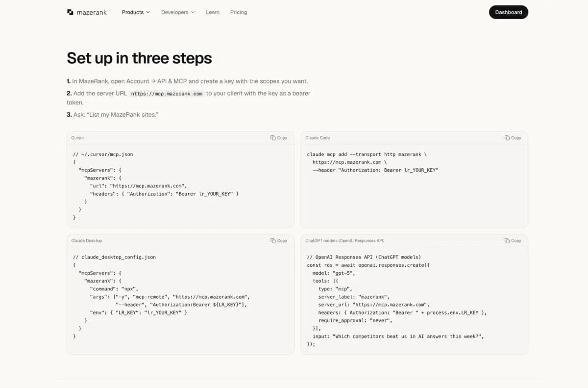Click the type: "mcp" line
Screen dimensions: 588x388
pyautogui.click(x=335, y=289)
